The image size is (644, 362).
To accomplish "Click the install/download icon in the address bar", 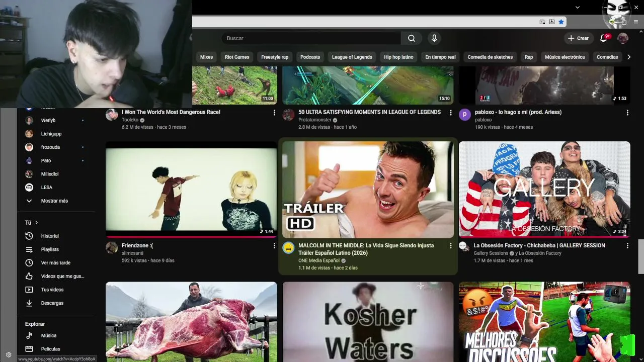I will click(x=551, y=22).
